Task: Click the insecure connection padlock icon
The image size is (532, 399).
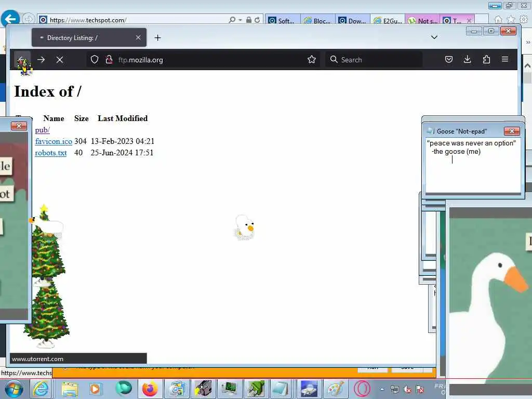Action: tap(109, 60)
